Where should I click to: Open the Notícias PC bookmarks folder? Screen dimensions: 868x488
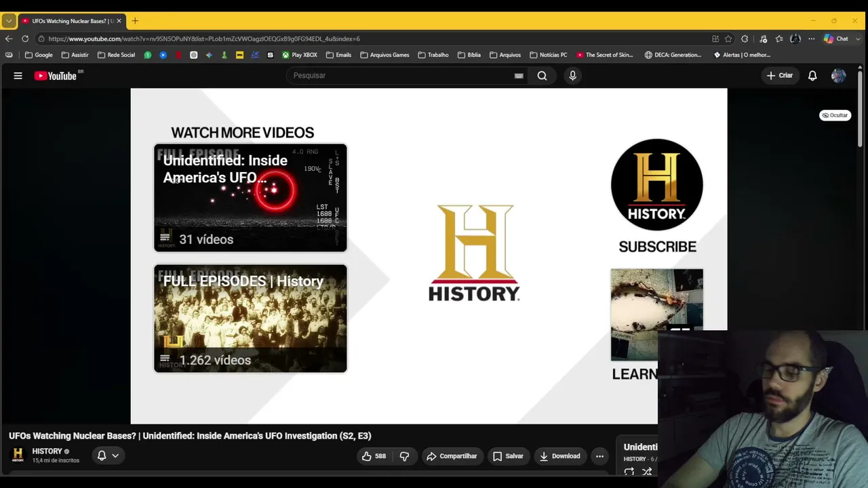click(x=549, y=55)
